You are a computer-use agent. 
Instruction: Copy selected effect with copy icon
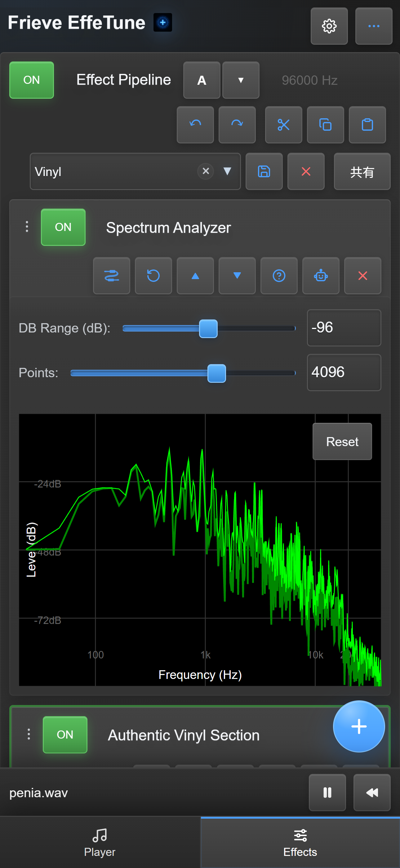tap(325, 125)
